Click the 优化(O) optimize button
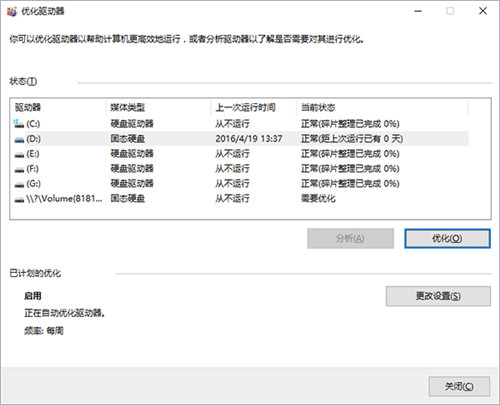Image resolution: width=500 pixels, height=405 pixels. tap(447, 238)
